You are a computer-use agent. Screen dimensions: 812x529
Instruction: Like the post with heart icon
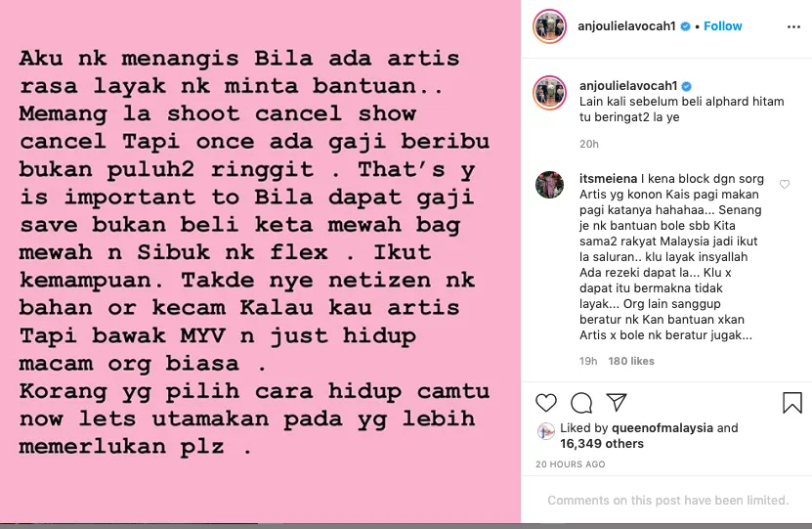[x=546, y=403]
